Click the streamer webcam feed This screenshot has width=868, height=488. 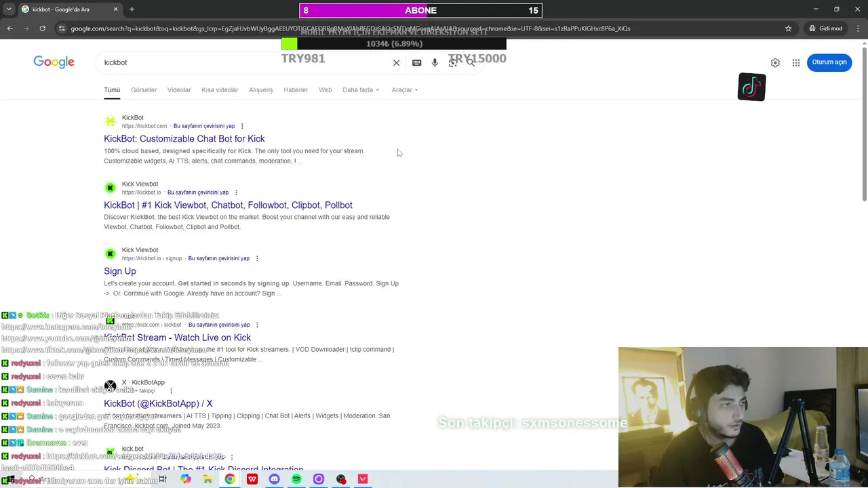pyautogui.click(x=743, y=417)
